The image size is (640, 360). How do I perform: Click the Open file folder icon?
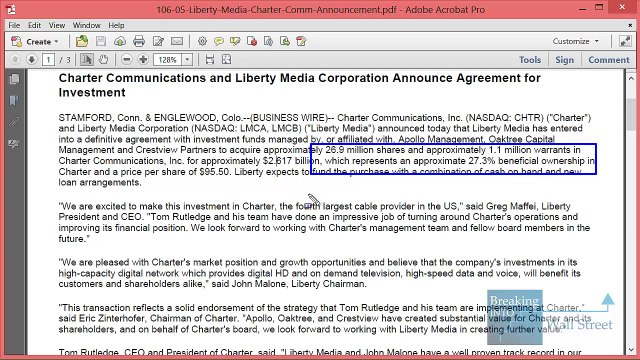pos(82,41)
